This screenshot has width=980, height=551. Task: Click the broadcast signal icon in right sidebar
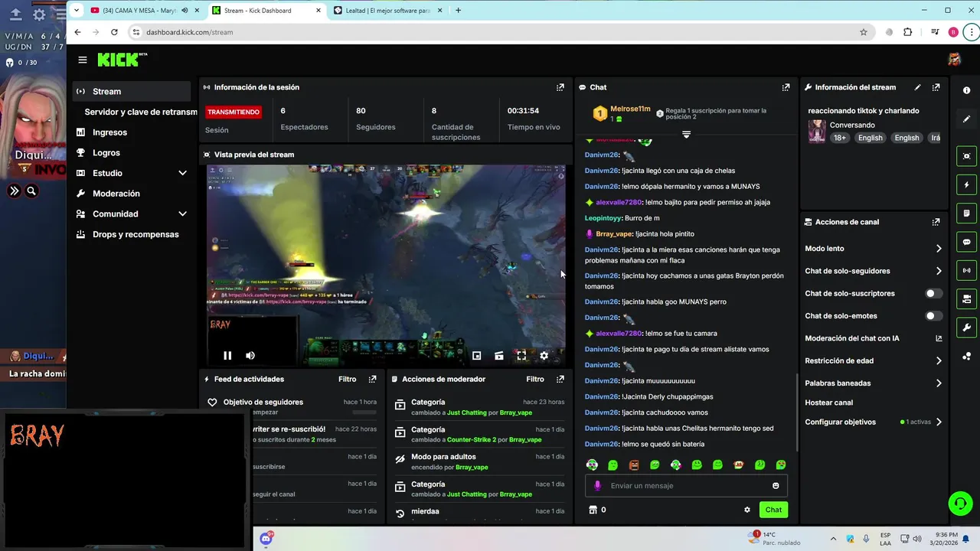point(966,270)
